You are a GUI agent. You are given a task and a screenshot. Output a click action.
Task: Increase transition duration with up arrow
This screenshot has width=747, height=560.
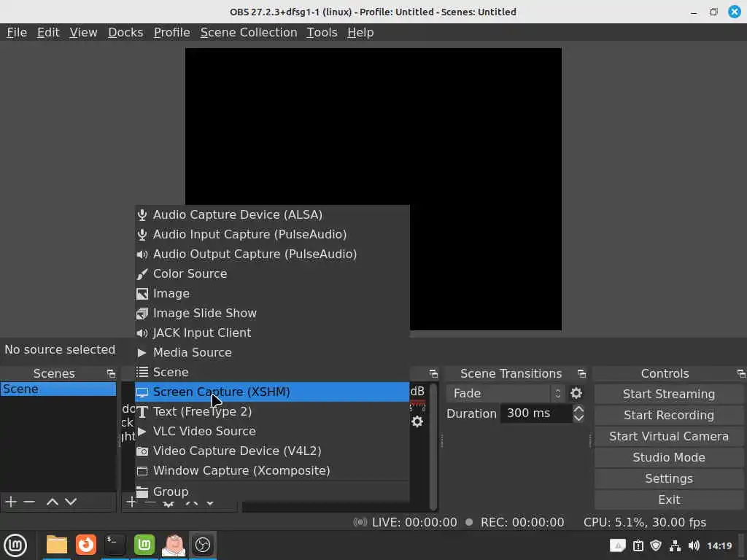(578, 408)
